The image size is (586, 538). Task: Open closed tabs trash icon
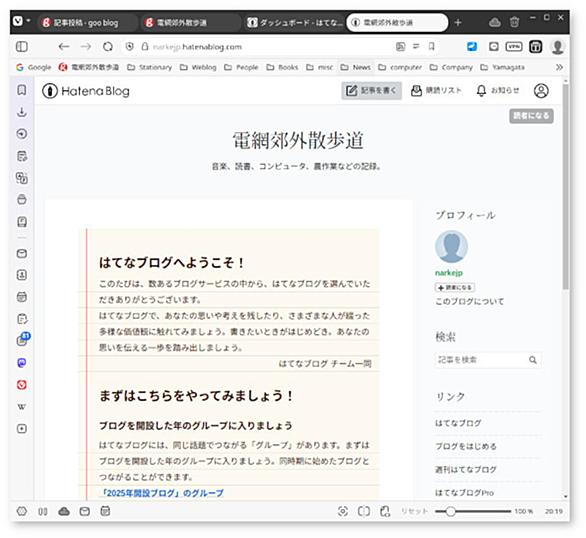(515, 22)
